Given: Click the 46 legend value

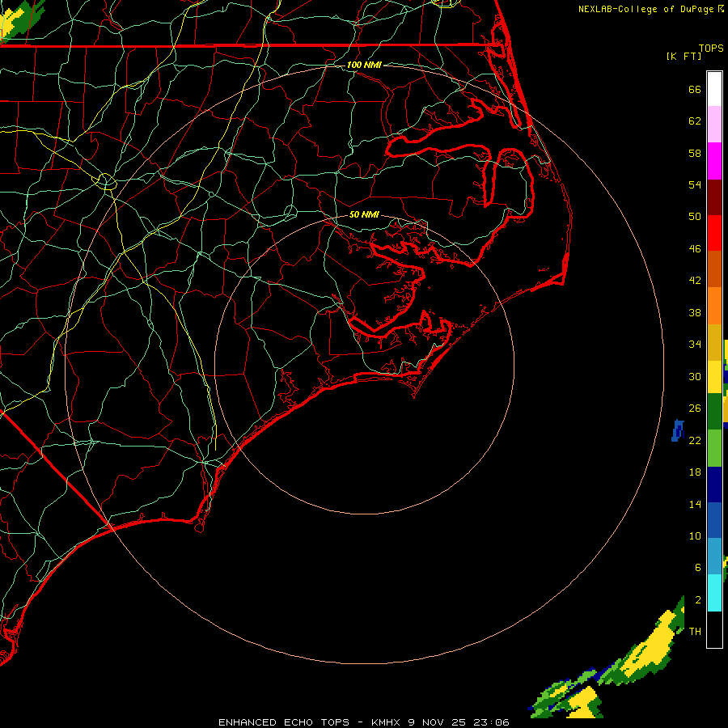Looking at the screenshot, I should [695, 248].
